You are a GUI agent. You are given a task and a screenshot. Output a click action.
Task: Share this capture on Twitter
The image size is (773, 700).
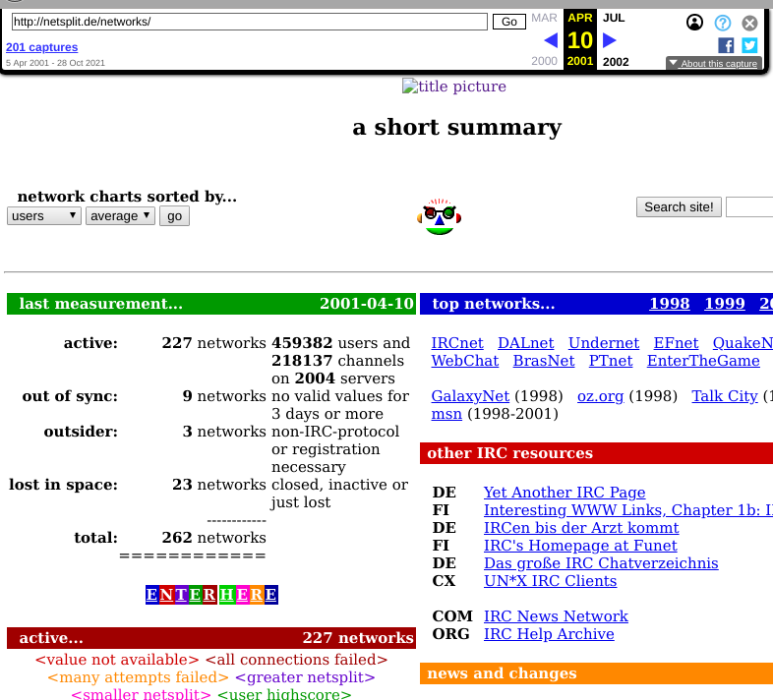tap(749, 45)
